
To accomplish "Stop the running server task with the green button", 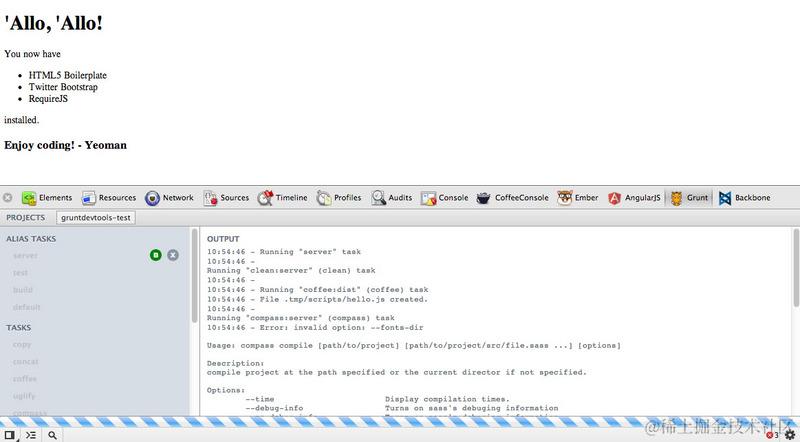I will click(x=156, y=255).
